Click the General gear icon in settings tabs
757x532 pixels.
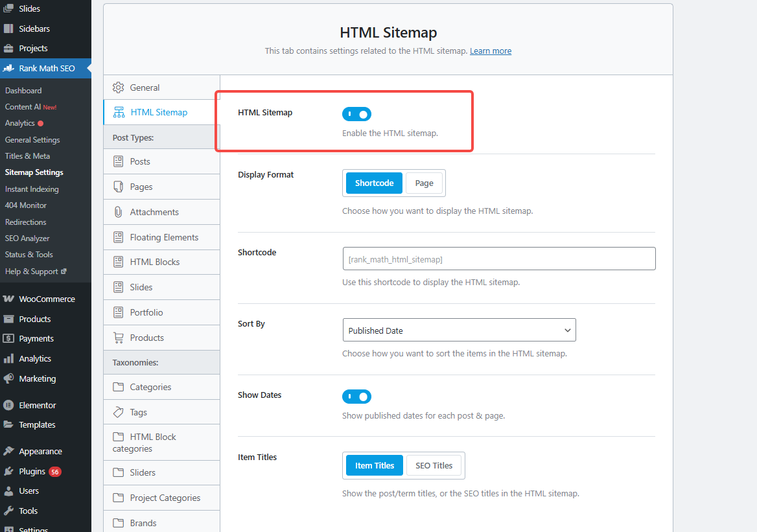(119, 87)
